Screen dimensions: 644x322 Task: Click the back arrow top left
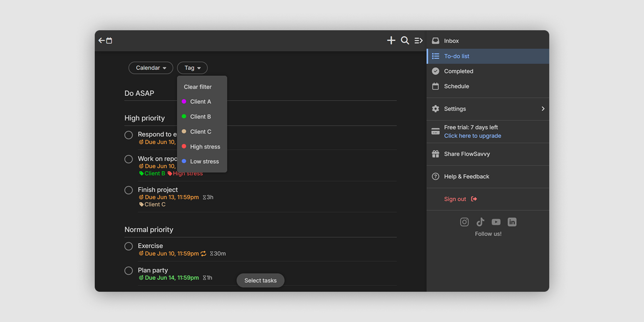tap(102, 40)
